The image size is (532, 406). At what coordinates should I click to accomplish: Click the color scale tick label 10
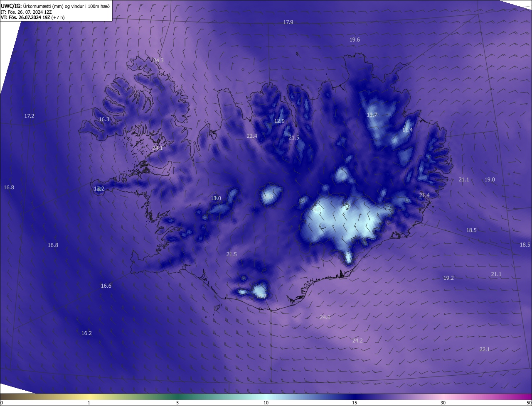[x=266, y=403]
